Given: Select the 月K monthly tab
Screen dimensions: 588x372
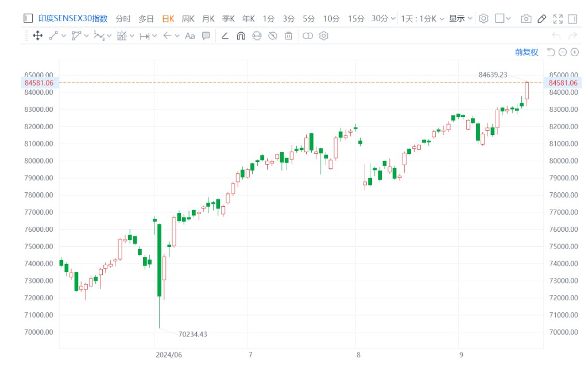Looking at the screenshot, I should [x=208, y=18].
